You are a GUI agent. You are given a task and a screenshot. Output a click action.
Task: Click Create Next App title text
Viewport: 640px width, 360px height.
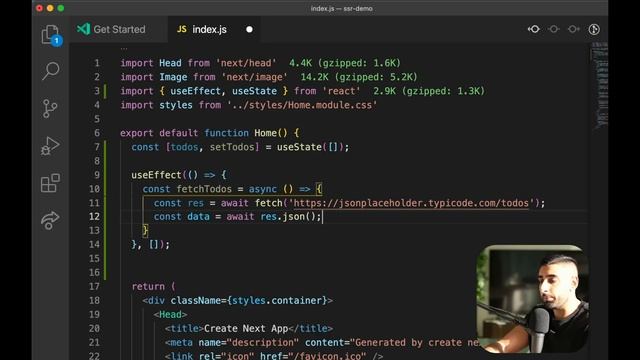coord(246,329)
